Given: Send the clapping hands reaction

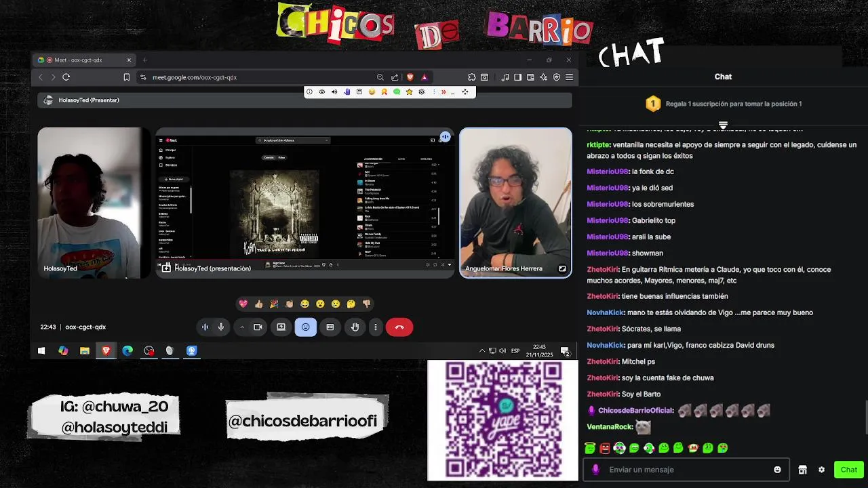Looking at the screenshot, I should (x=290, y=304).
